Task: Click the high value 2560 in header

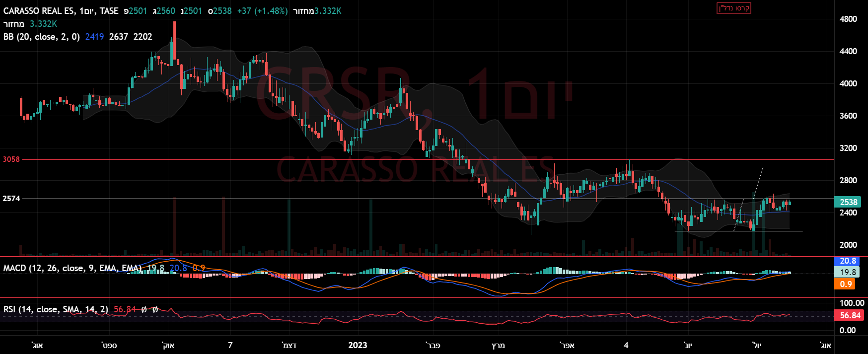Action: 166,11
